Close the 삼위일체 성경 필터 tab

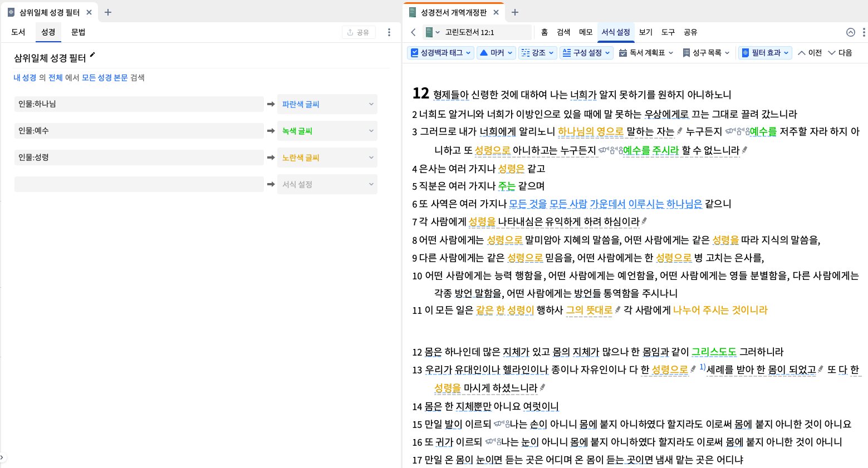coord(89,12)
